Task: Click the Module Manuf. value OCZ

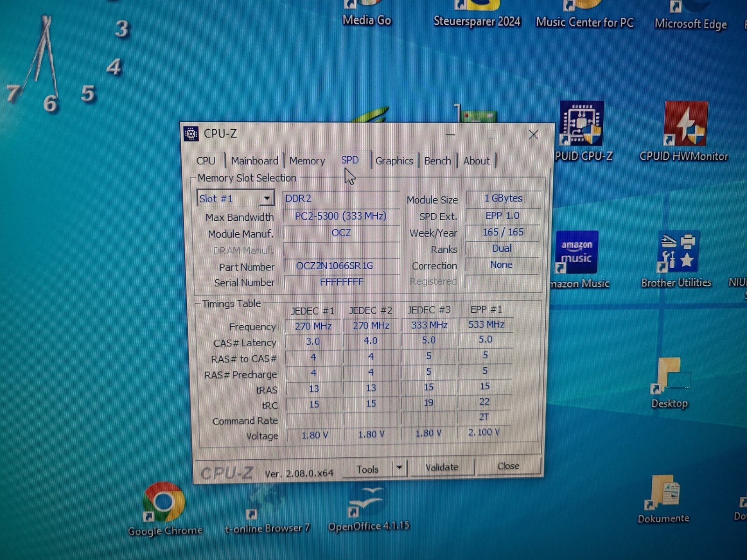Action: (x=341, y=232)
